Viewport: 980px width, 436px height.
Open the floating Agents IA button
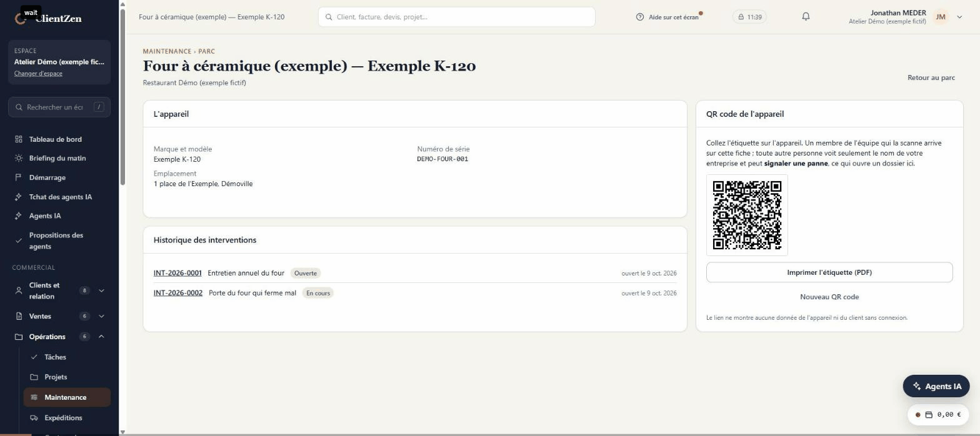pyautogui.click(x=936, y=386)
